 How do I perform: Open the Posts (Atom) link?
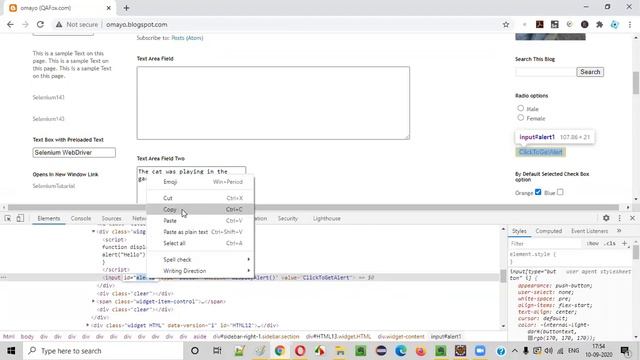click(x=187, y=38)
